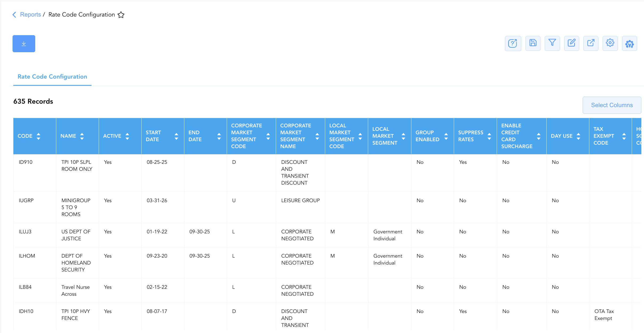Image resolution: width=644 pixels, height=333 pixels.
Task: Sort by CODE column arrows
Action: tap(38, 136)
